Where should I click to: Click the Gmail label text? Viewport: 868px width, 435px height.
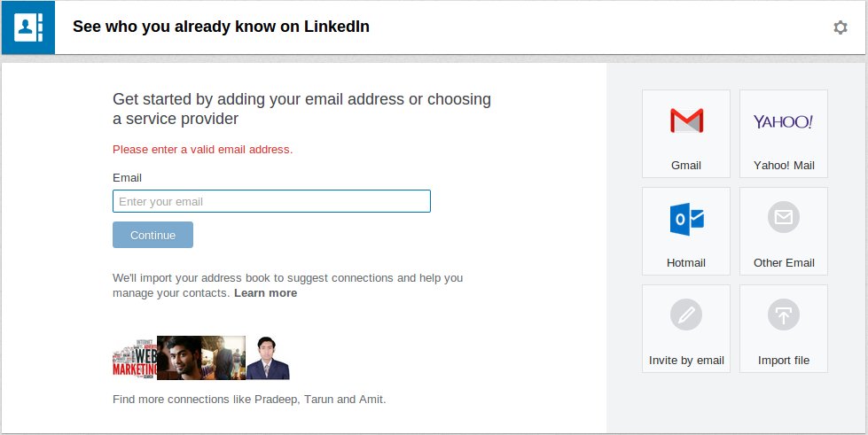[686, 165]
